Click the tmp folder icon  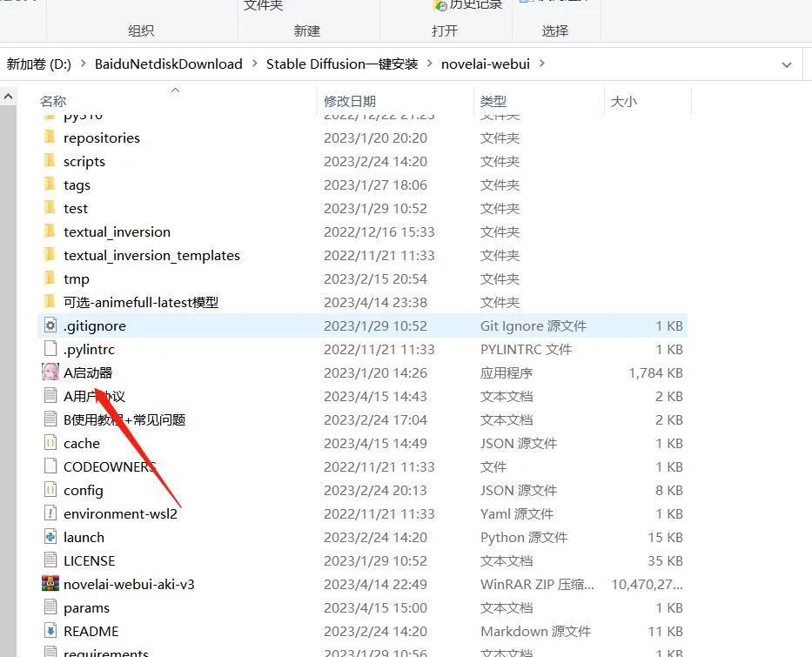point(50,278)
